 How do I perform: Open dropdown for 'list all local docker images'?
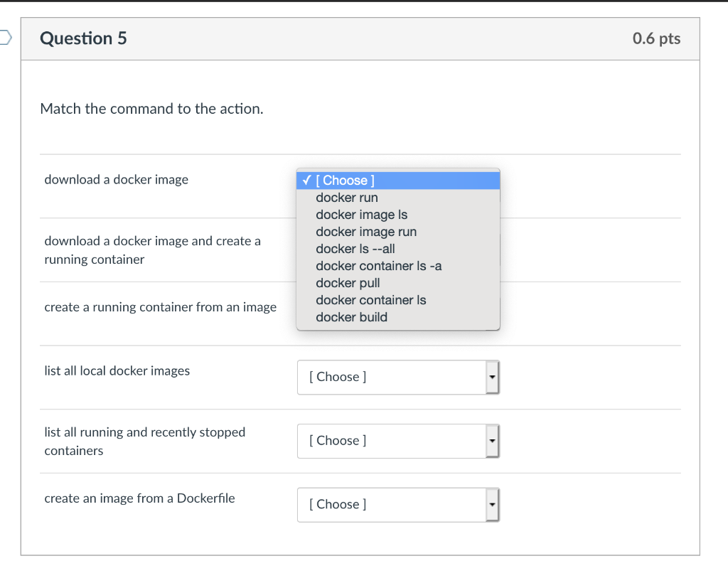[x=398, y=378]
